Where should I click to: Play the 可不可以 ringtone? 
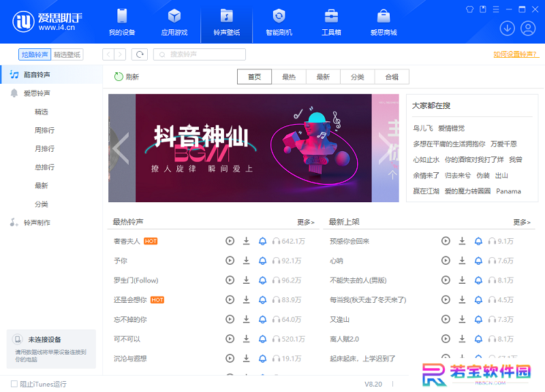click(230, 339)
